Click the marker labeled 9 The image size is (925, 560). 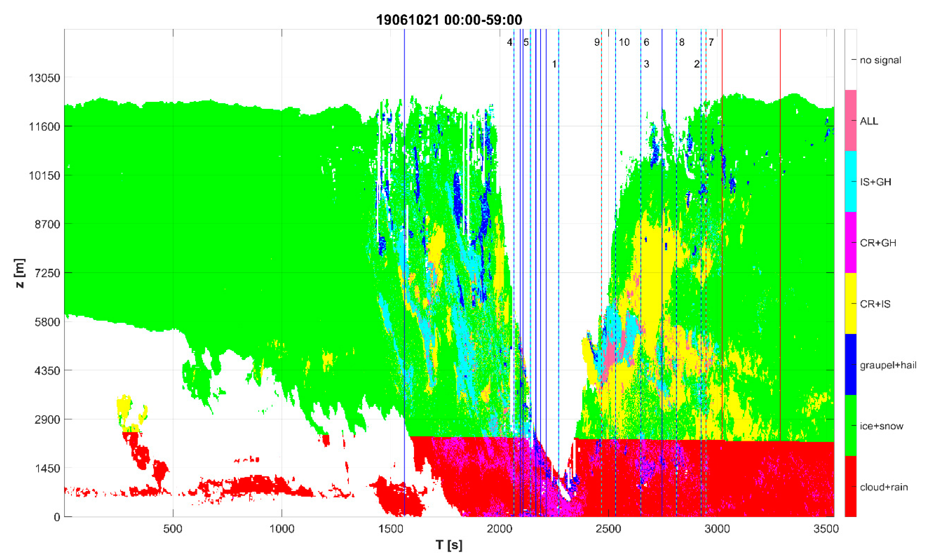click(x=597, y=42)
